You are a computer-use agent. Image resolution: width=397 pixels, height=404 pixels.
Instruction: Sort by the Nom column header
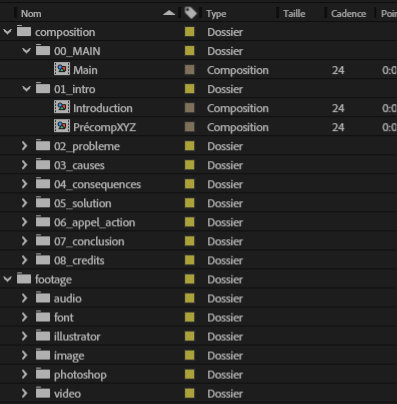point(31,14)
